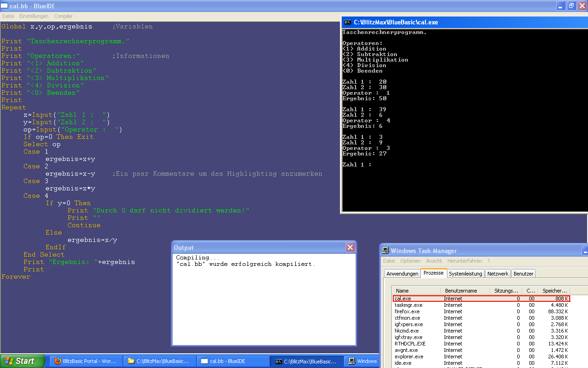Screen dimensions: 588x368
Task: Close the Output panel
Action: pyautogui.click(x=350, y=247)
